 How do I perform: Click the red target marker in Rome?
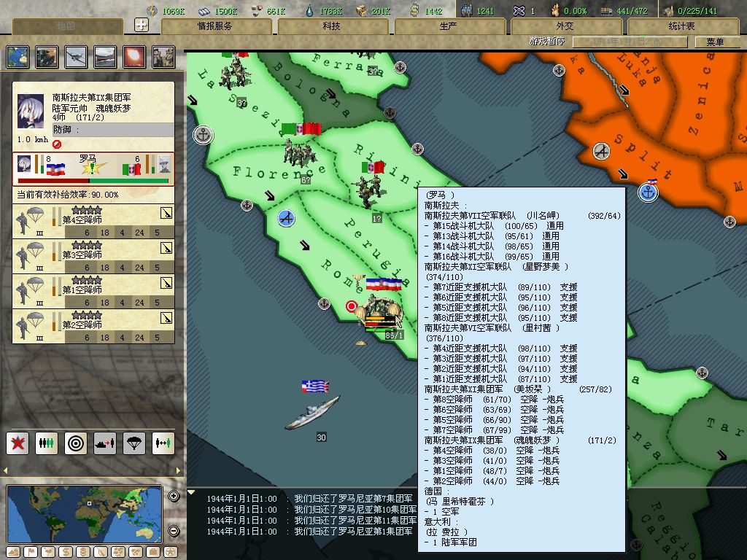[x=351, y=306]
